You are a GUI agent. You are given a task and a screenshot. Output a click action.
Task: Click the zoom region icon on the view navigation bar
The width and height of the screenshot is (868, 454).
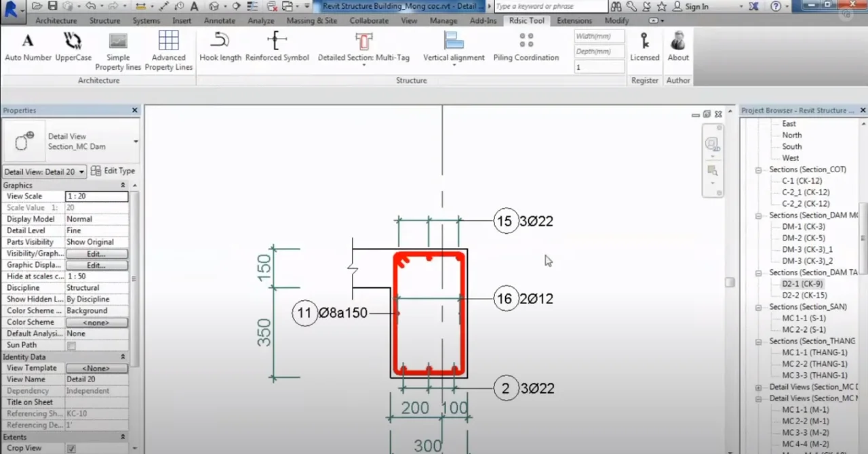coord(711,170)
